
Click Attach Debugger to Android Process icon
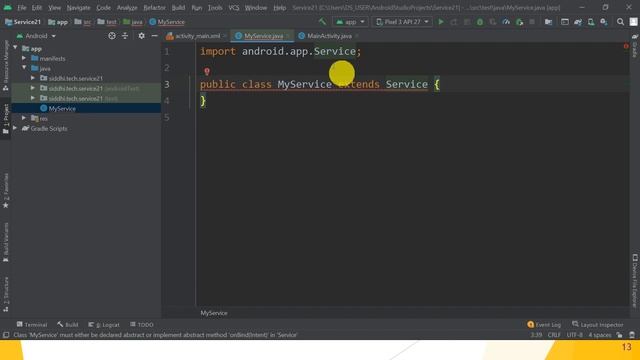coord(519,22)
